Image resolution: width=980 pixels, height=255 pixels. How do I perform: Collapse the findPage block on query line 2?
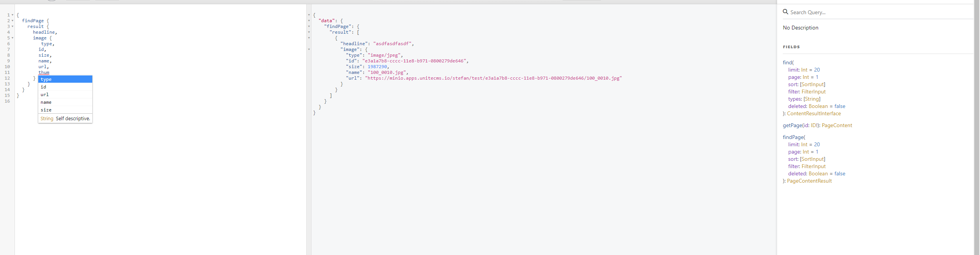point(12,21)
